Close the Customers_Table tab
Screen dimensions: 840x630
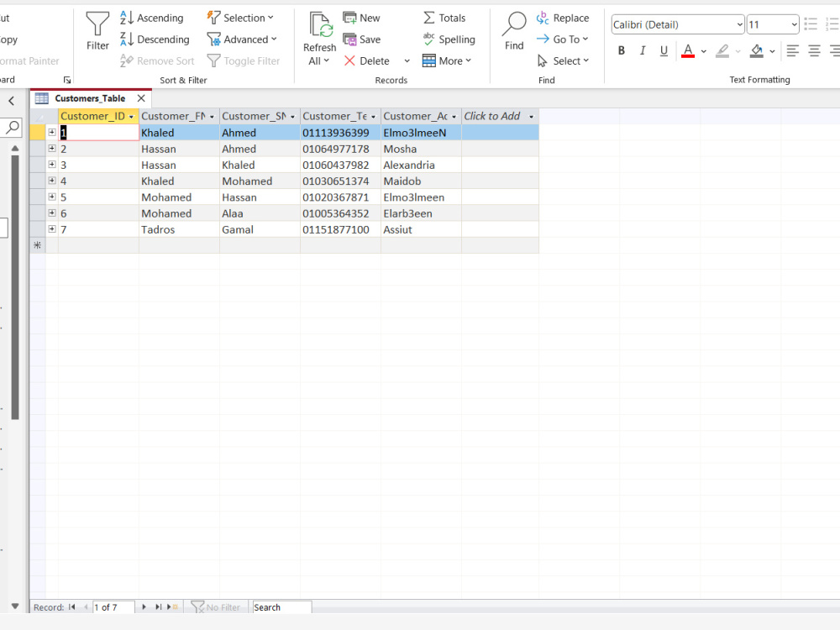pyautogui.click(x=141, y=98)
